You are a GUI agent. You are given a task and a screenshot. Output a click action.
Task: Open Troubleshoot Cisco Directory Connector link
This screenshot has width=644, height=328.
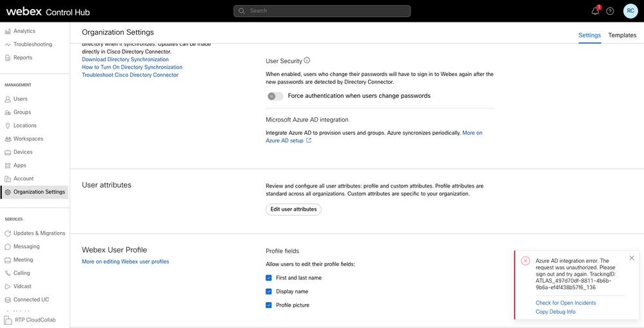pyautogui.click(x=130, y=75)
